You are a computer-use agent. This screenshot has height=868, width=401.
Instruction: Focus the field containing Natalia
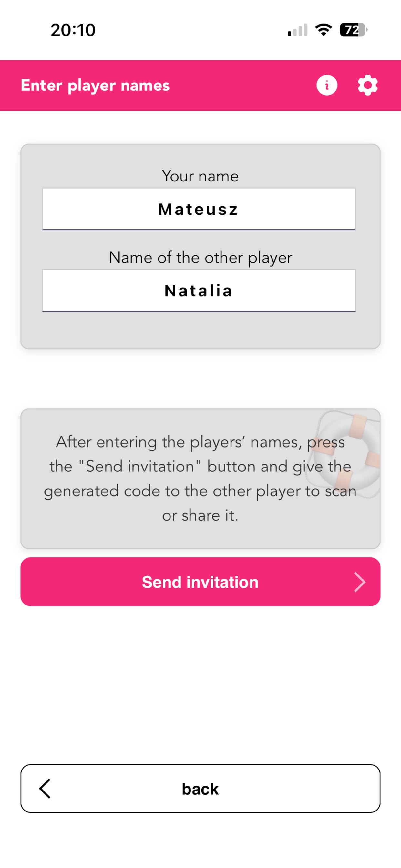199,291
